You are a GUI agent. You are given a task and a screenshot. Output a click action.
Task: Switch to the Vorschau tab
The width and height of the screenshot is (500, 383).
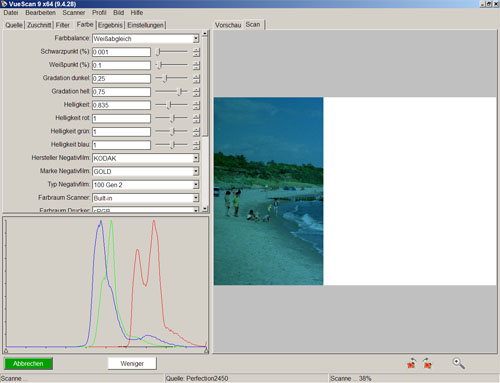click(x=228, y=25)
